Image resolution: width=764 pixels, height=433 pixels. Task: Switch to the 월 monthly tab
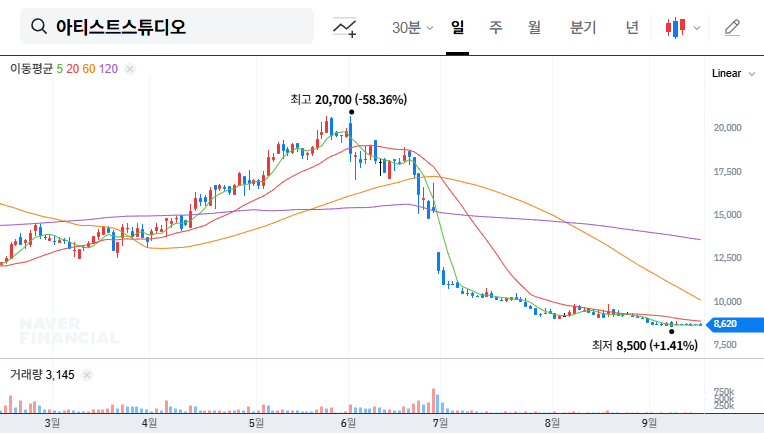tap(535, 27)
